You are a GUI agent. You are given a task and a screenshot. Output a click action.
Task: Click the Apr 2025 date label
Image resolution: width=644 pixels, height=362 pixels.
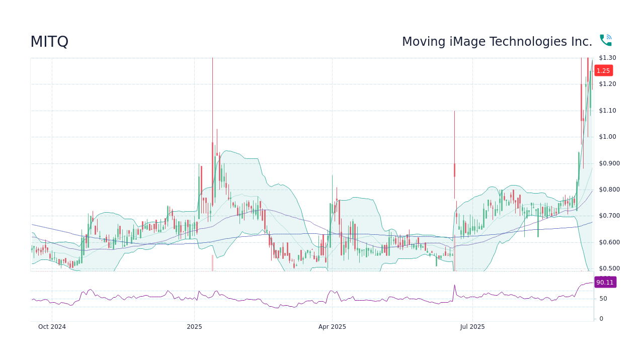(332, 327)
